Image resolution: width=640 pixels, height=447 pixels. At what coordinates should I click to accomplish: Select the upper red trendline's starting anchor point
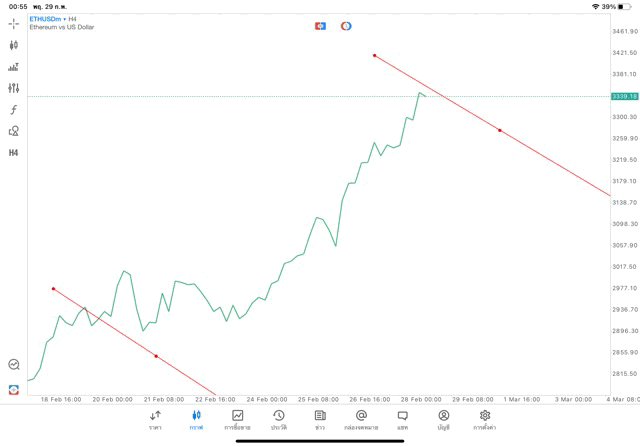pyautogui.click(x=374, y=55)
